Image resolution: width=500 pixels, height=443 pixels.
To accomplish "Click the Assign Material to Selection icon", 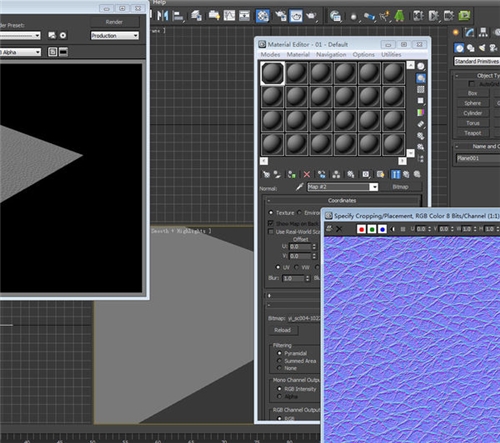I will [x=292, y=174].
